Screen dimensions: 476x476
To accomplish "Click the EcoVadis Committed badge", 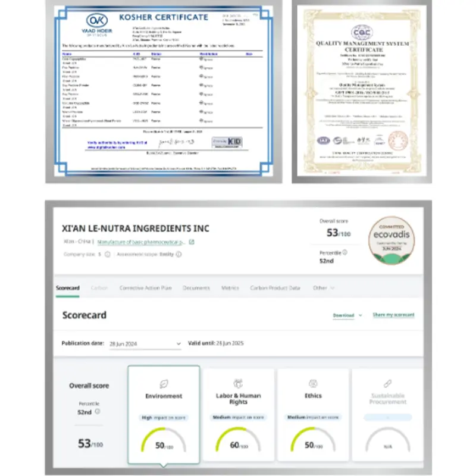I will click(391, 240).
